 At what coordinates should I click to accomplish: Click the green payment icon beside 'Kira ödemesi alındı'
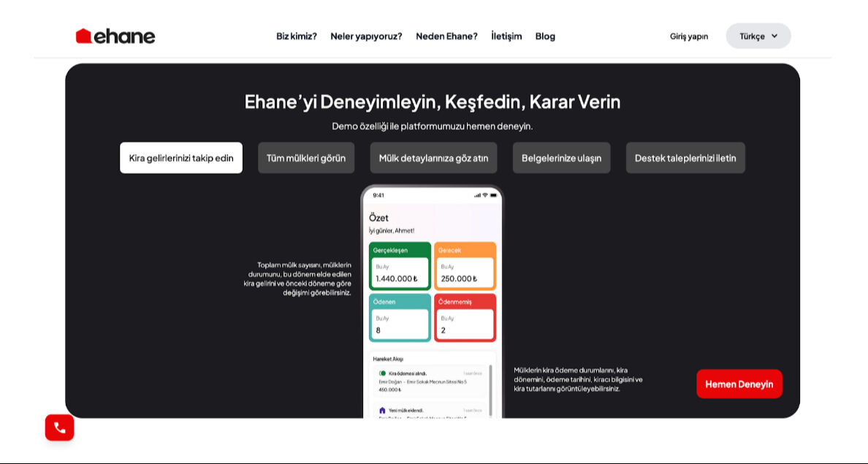click(x=382, y=373)
